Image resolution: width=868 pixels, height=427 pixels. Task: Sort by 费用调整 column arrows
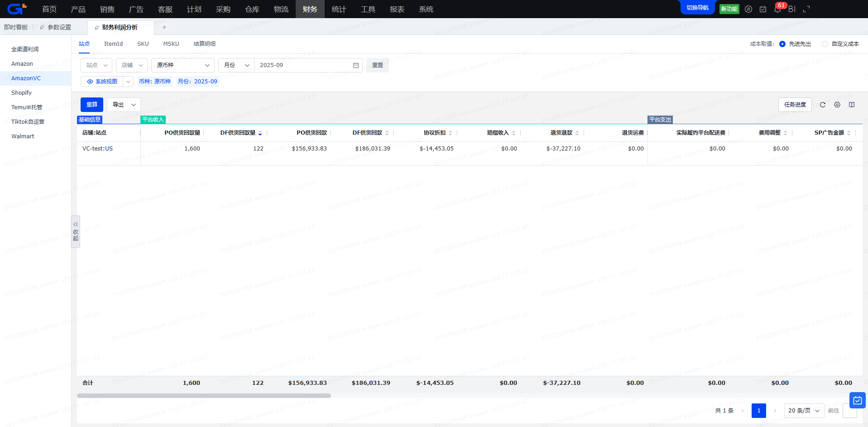pyautogui.click(x=786, y=133)
